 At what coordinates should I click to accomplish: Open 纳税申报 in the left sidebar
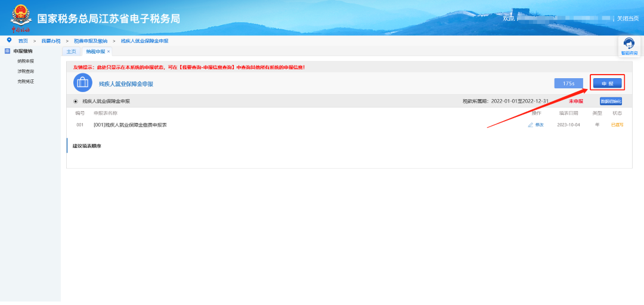[x=26, y=61]
